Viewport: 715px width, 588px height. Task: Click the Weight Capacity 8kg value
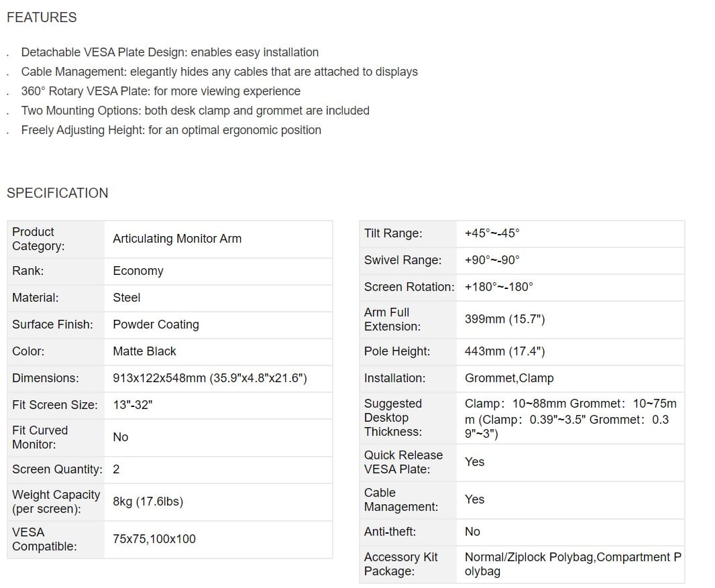(x=148, y=502)
